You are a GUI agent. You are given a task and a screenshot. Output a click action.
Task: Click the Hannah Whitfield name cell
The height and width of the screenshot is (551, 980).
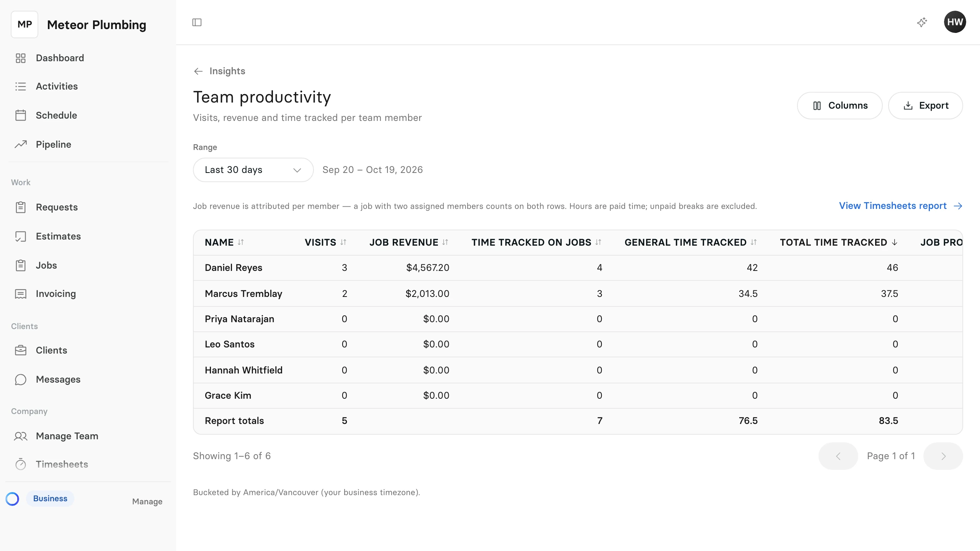[243, 370]
